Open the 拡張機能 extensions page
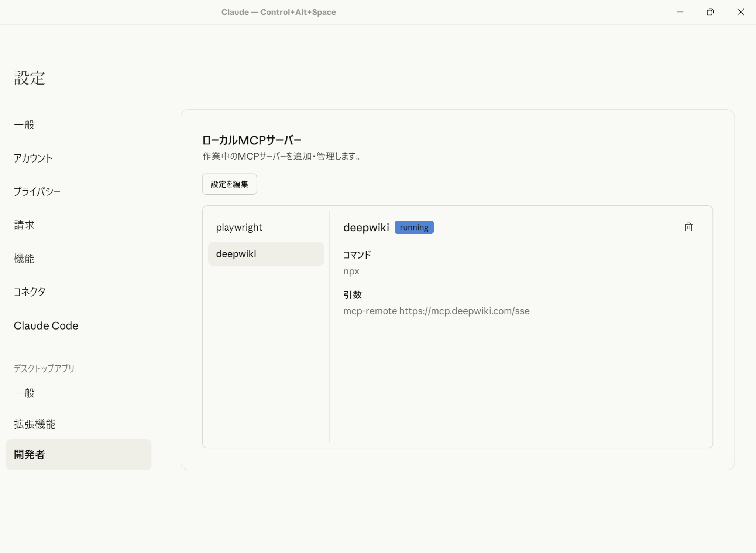Screen dimensions: 756x553 (35, 424)
